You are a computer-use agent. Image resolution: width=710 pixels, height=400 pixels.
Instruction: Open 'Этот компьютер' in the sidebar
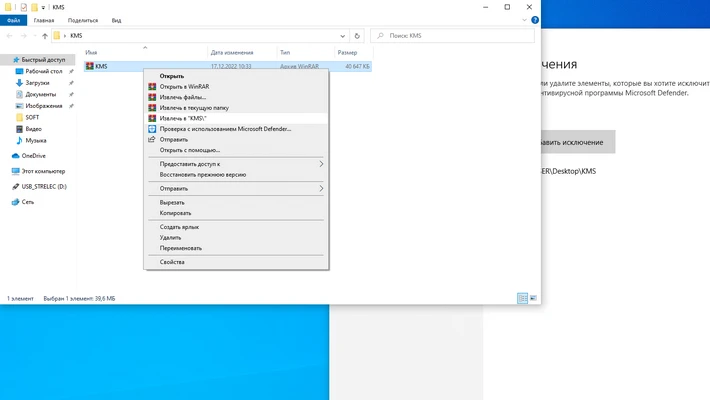[x=43, y=171]
